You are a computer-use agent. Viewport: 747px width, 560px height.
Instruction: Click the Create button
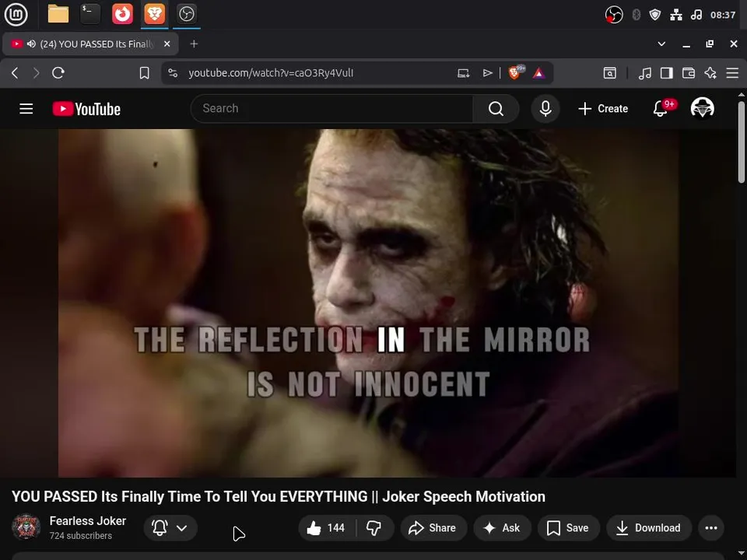(603, 109)
